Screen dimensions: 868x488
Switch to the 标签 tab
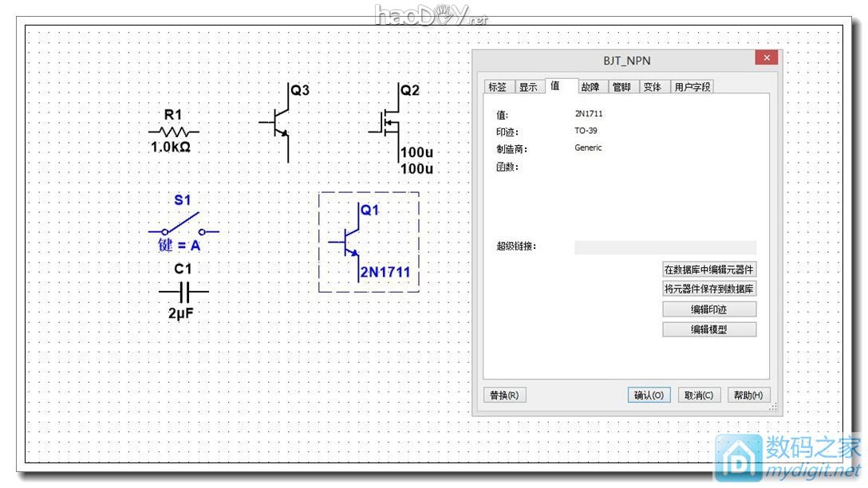click(x=497, y=87)
